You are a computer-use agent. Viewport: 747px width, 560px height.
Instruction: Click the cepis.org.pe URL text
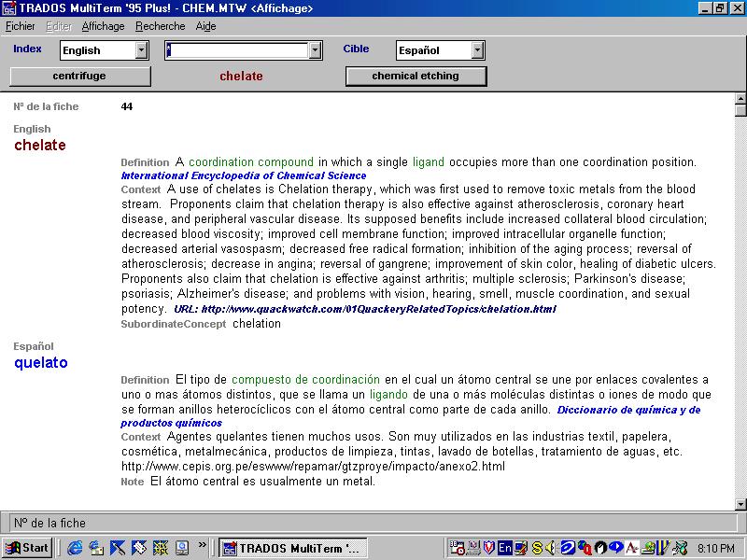coord(313,466)
